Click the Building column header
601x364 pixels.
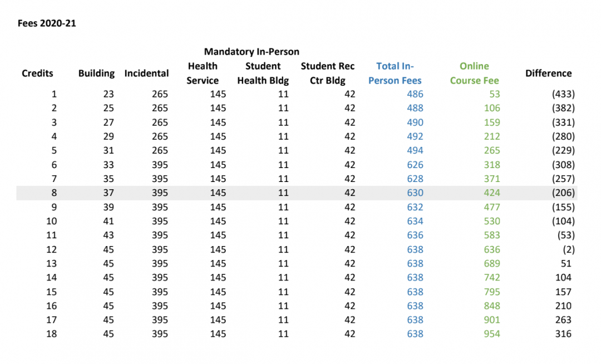pos(96,73)
